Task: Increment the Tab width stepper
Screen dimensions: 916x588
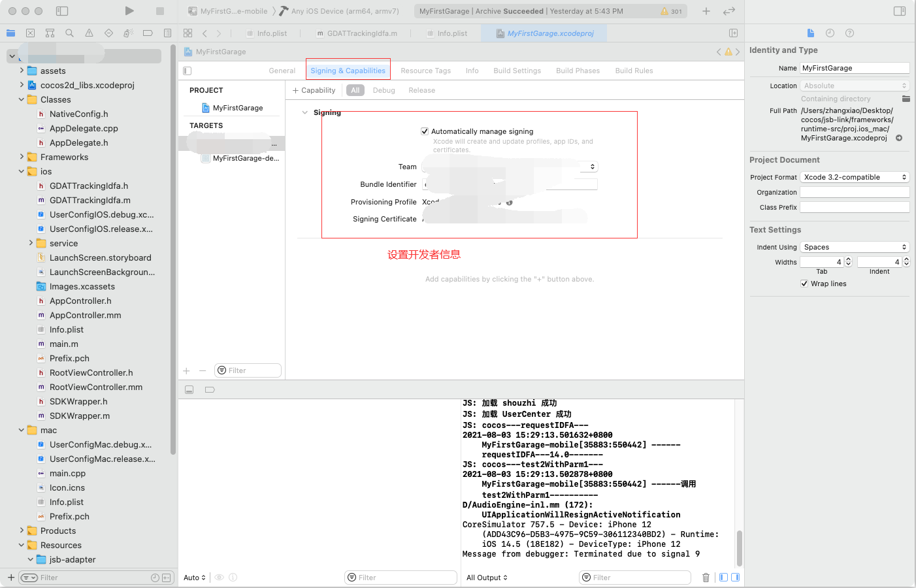Action: 848,259
